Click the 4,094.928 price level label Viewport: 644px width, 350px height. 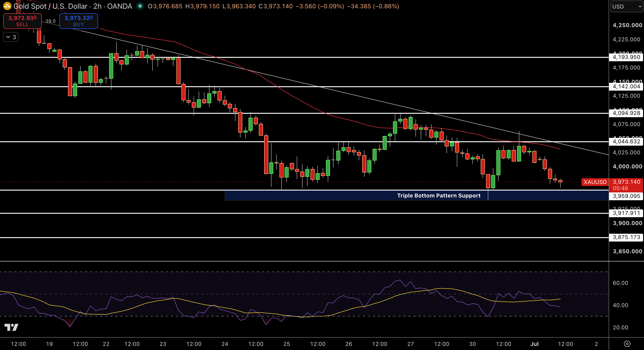point(626,113)
